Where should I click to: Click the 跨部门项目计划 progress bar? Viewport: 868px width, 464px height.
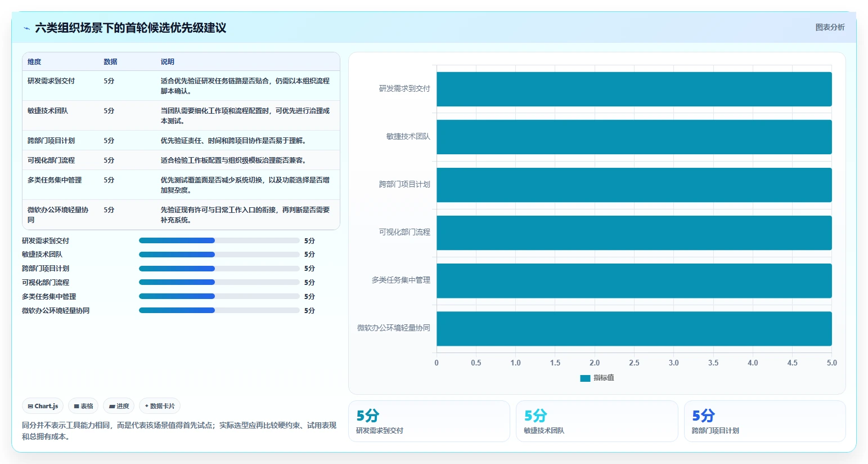pos(219,269)
